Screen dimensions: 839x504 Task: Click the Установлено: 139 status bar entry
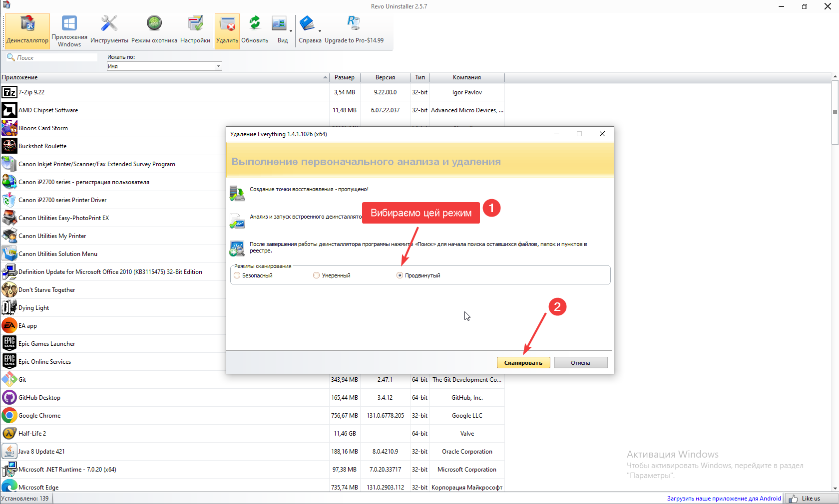click(25, 499)
